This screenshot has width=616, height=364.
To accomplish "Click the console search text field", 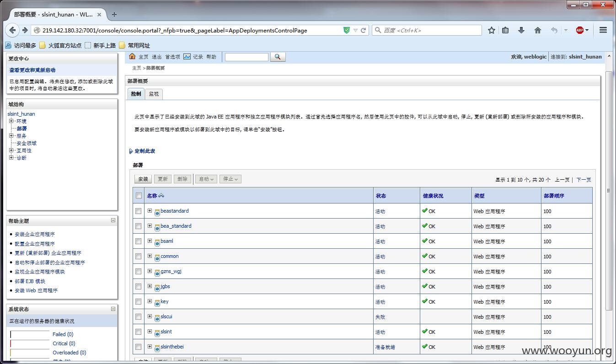I will click(246, 57).
